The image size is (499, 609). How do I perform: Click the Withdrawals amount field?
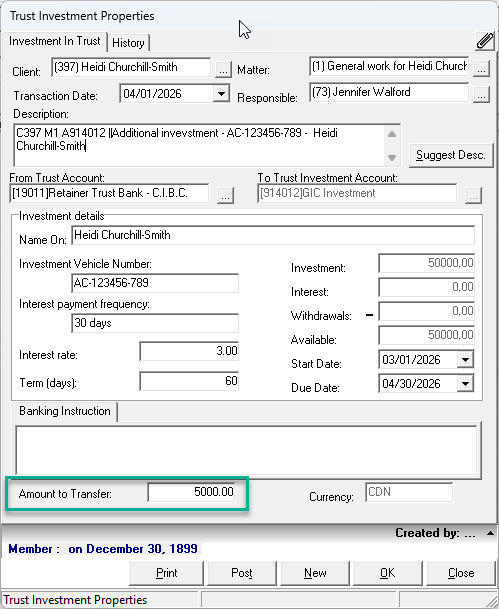click(x=426, y=311)
